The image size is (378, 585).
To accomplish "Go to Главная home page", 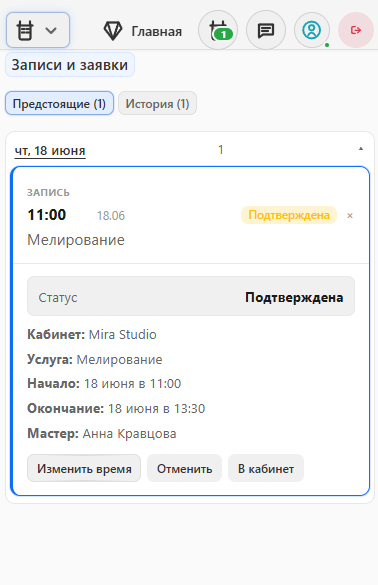I will coord(156,31).
